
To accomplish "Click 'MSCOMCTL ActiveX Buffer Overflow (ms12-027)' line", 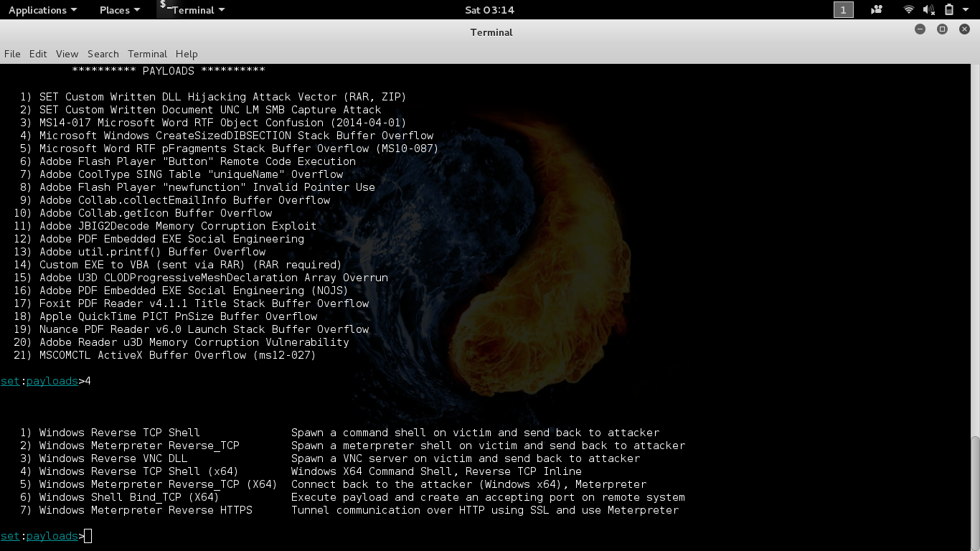I will pos(178,355).
